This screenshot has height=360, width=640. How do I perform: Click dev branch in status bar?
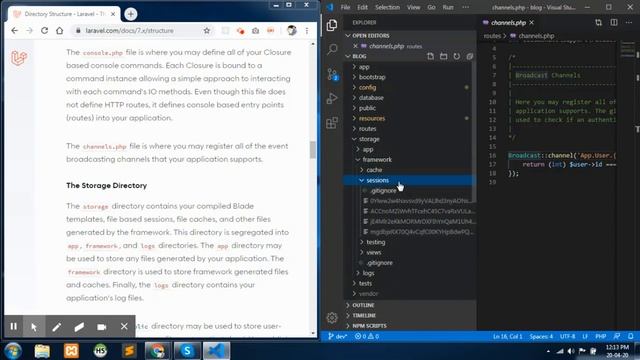click(338, 336)
